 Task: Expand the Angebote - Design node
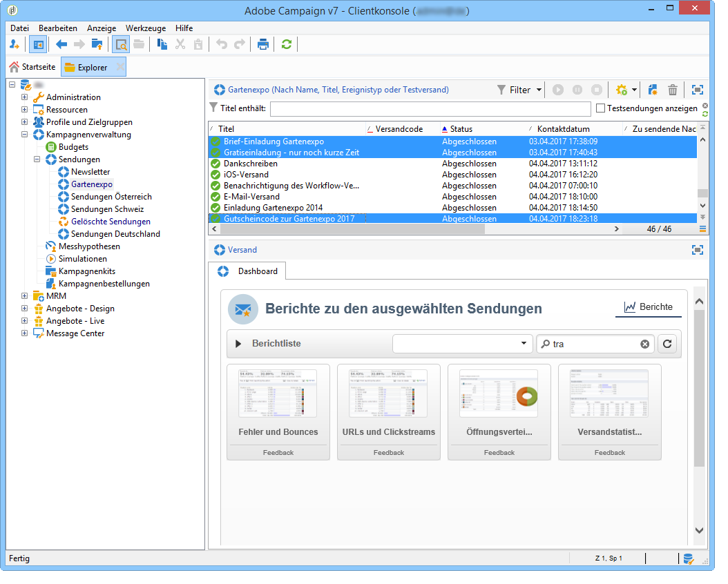[25, 309]
